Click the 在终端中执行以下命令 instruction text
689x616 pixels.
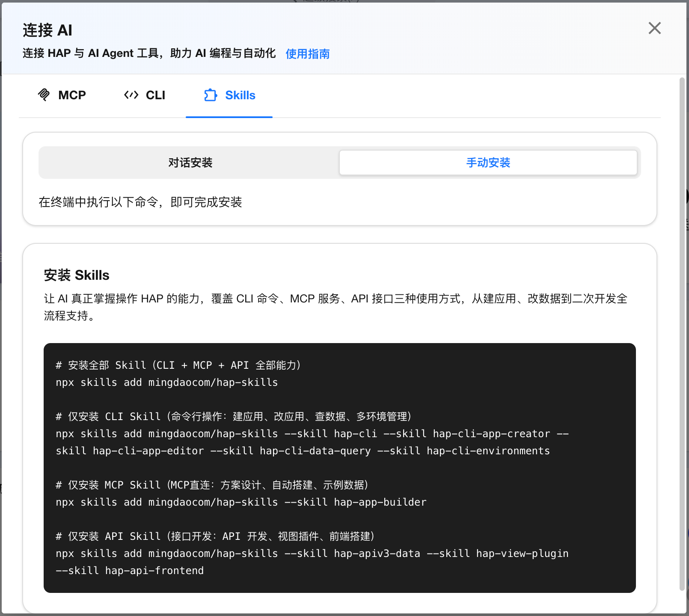[140, 202]
